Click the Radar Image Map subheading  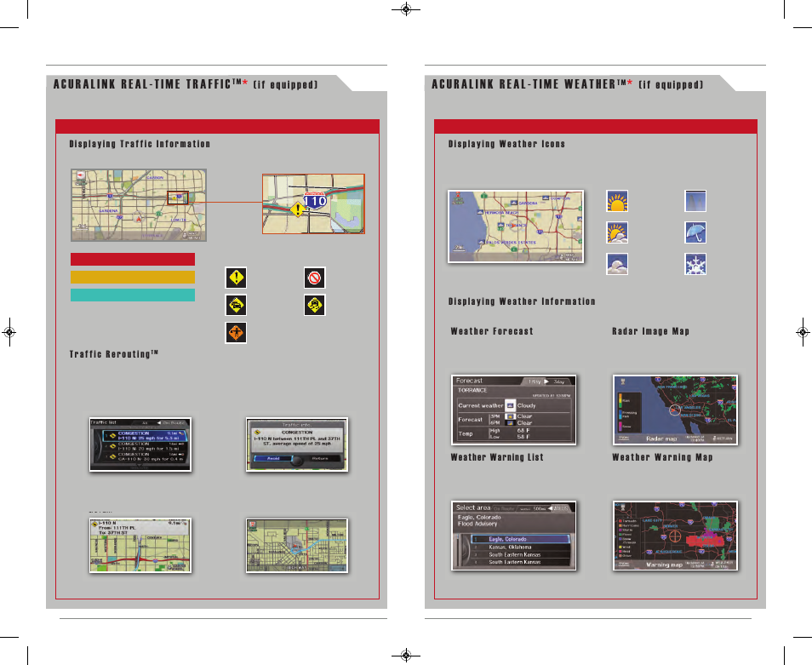click(x=650, y=331)
